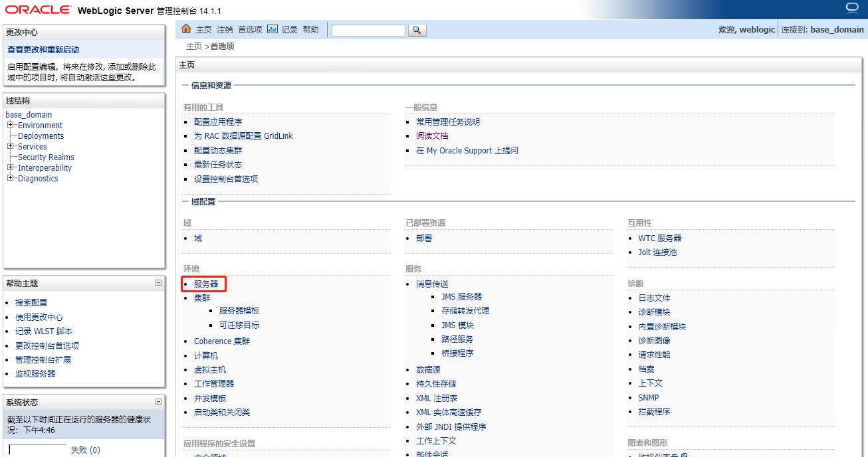Expand the Diagnostics node in the domain tree
Viewport: 868px width, 457px height.
pyautogui.click(x=10, y=179)
